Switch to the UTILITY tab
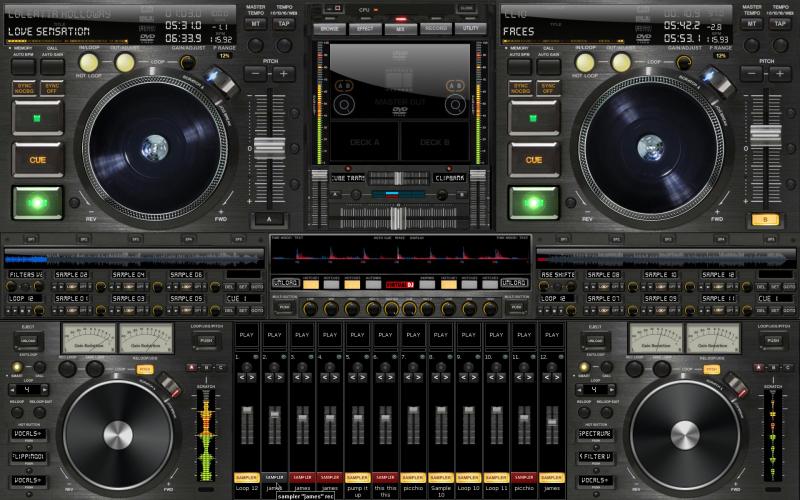Viewport: 800px width, 500px height. click(471, 29)
